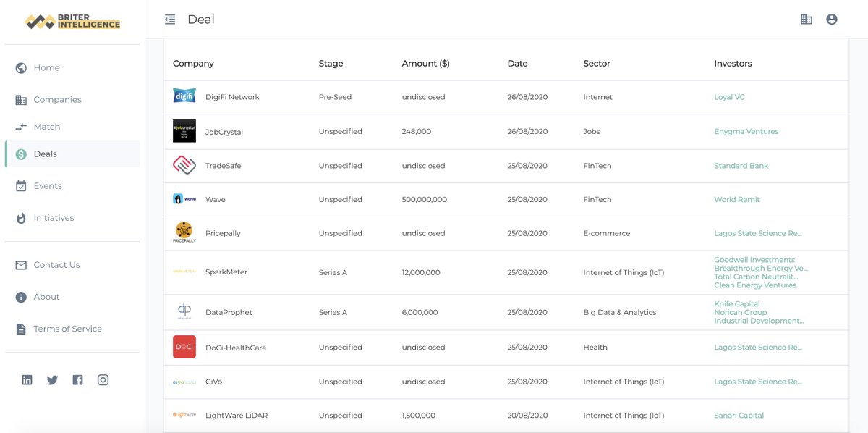Click the Date column header
Image resolution: width=868 pixels, height=433 pixels.
pyautogui.click(x=517, y=64)
